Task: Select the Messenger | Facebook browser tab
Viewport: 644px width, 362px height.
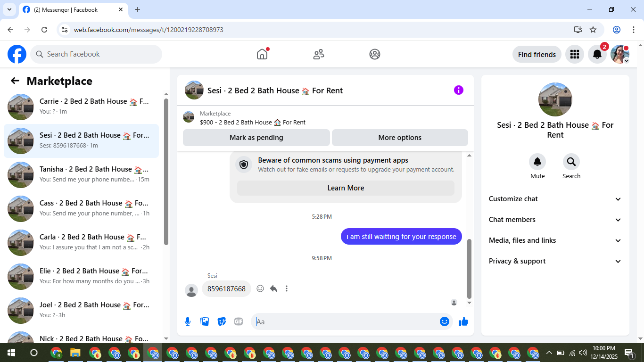Action: pos(73,9)
